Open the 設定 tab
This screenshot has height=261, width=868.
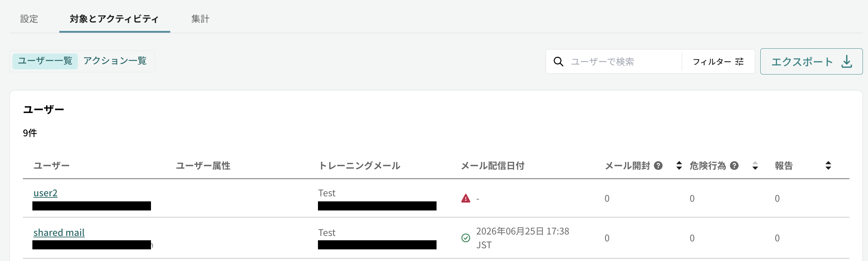pos(29,19)
